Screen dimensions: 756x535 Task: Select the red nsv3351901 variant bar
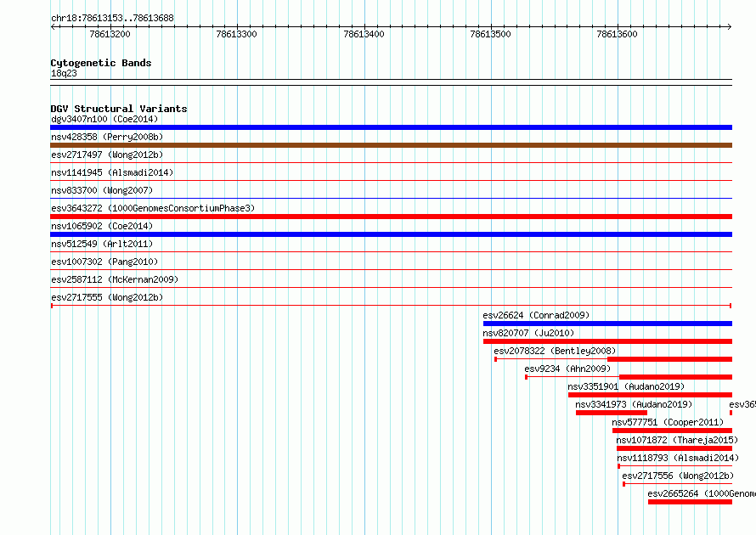(x=650, y=395)
